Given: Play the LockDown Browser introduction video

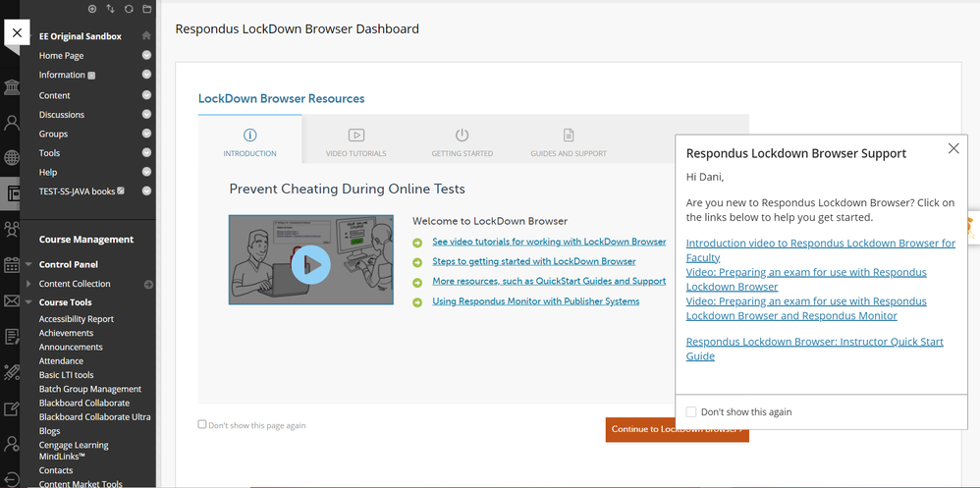Looking at the screenshot, I should click(310, 264).
